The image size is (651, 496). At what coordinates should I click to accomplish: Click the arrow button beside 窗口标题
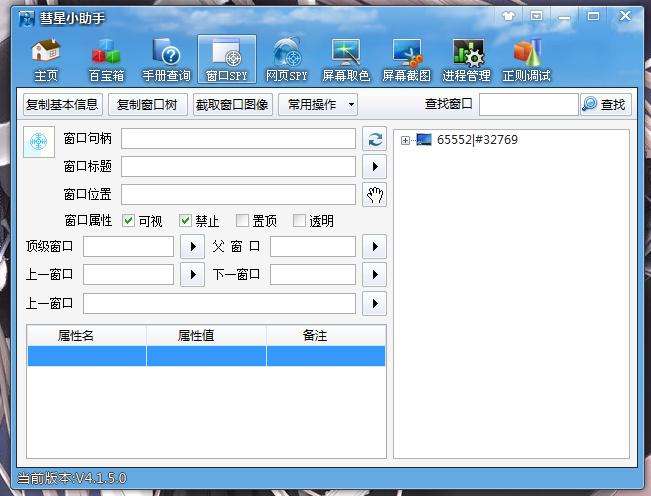tap(374, 166)
